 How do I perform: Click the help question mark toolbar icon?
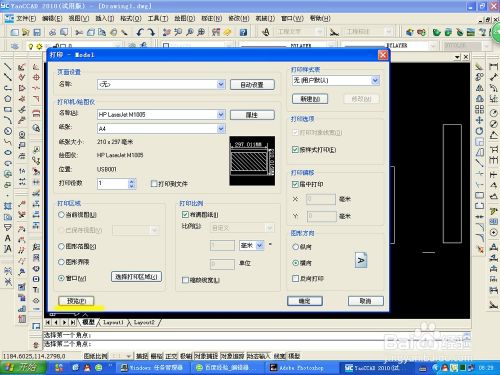click(243, 32)
